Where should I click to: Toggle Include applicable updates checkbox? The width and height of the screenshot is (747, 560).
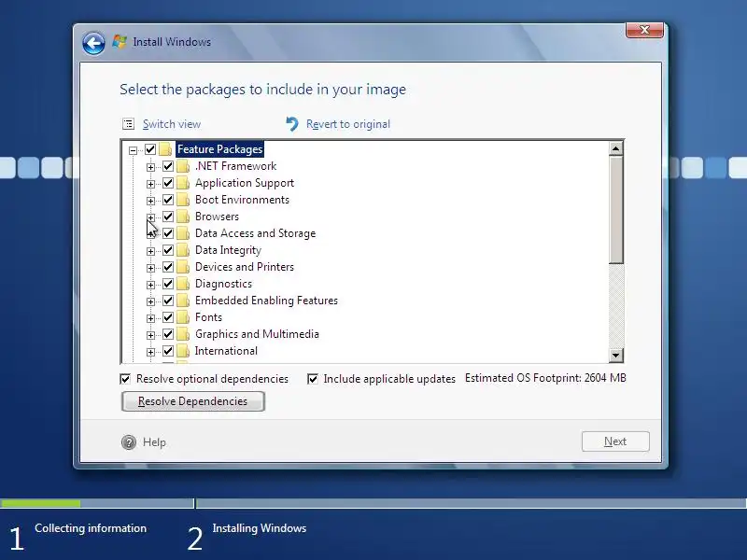313,379
